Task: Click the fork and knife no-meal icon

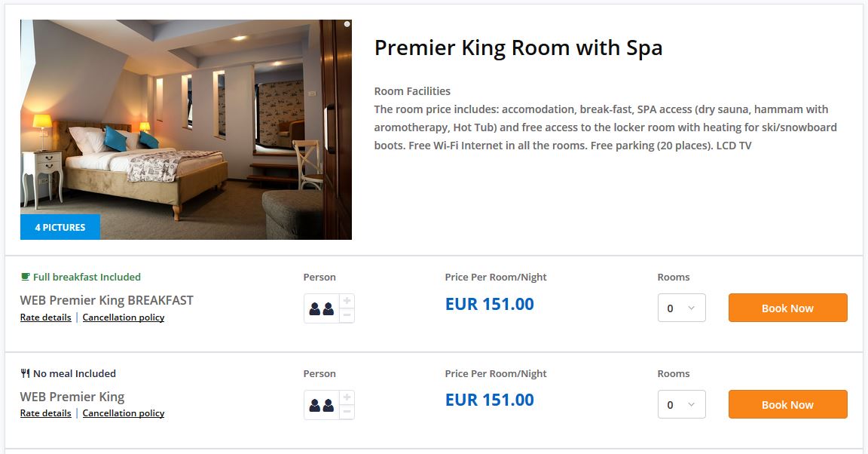Action: click(x=26, y=373)
